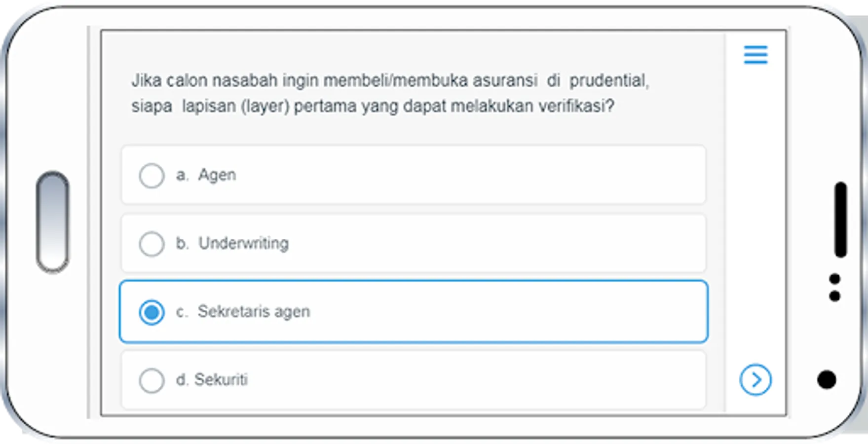Click the 'Underwriting' answer label text
Viewport: 868px width, 444px height.
pos(244,243)
